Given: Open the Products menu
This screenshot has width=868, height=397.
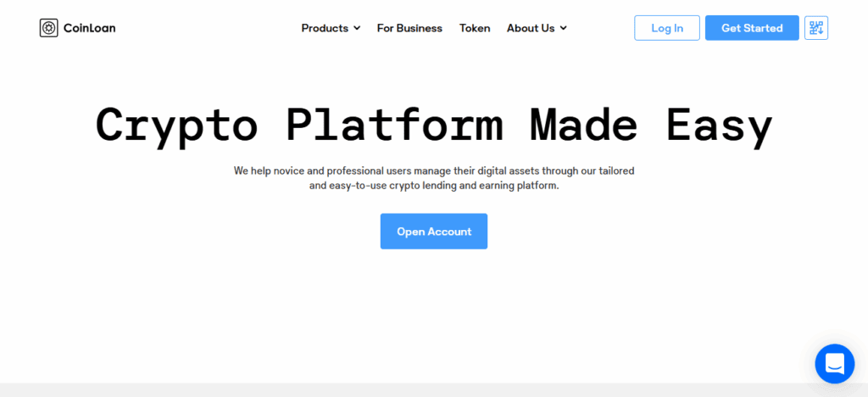Looking at the screenshot, I should pos(325,28).
